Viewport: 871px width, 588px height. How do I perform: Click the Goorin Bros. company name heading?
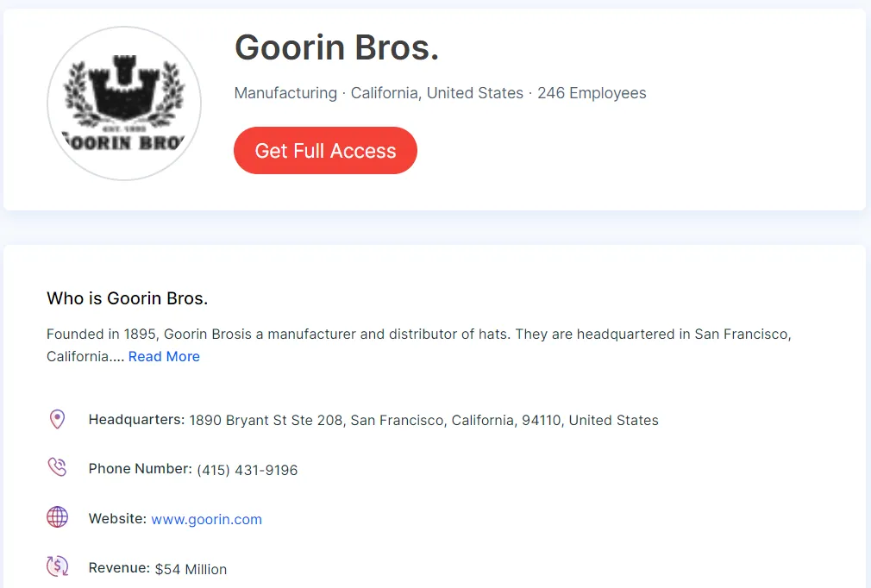click(336, 48)
